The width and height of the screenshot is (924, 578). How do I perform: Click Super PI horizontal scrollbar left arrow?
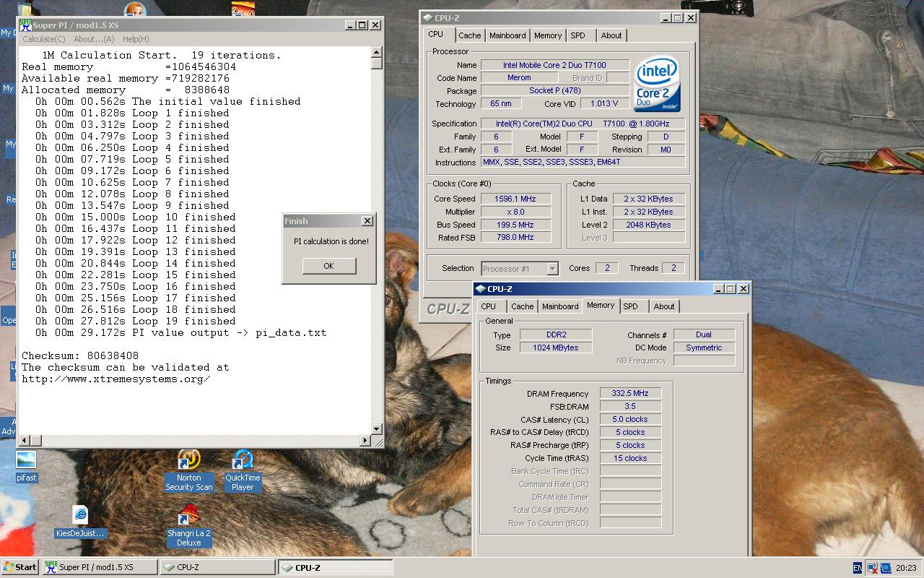pos(25,439)
